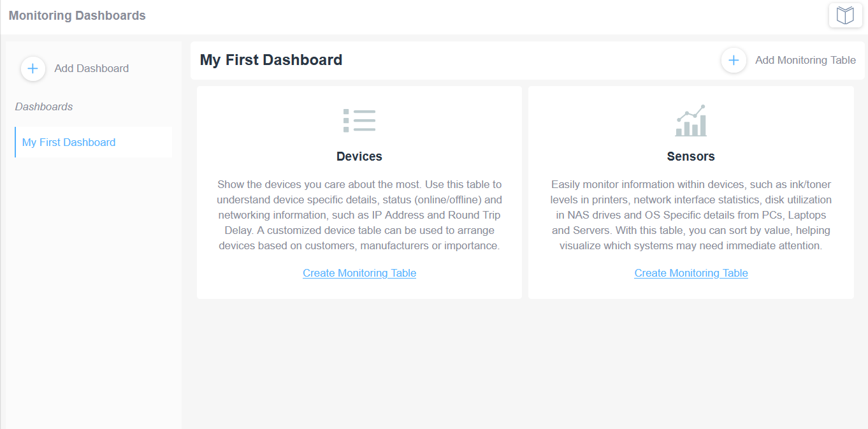Click the chart icon above the Sensors title

click(691, 120)
